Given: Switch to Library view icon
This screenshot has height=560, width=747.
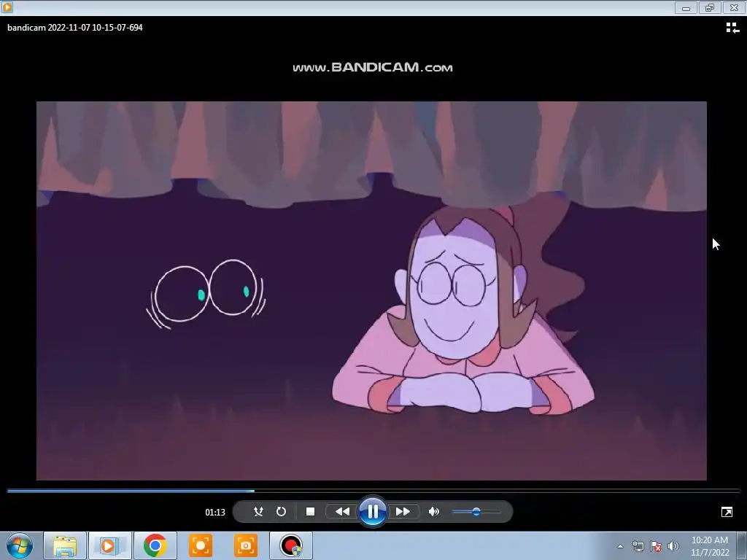Looking at the screenshot, I should [732, 28].
